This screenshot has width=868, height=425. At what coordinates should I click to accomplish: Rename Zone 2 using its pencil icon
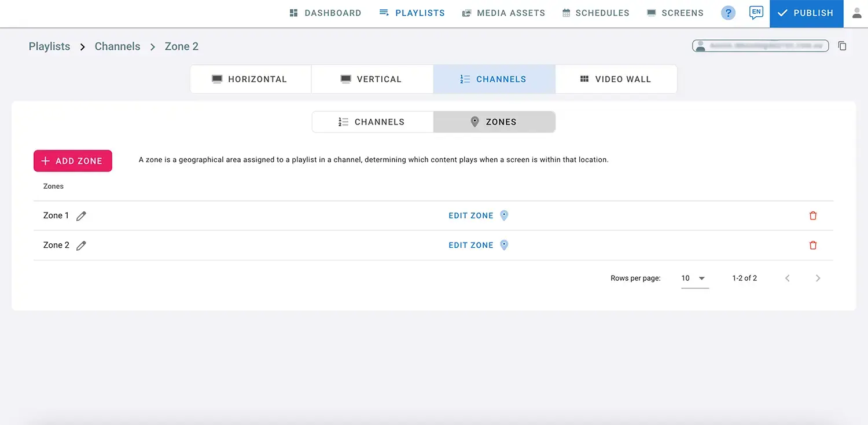82,246
